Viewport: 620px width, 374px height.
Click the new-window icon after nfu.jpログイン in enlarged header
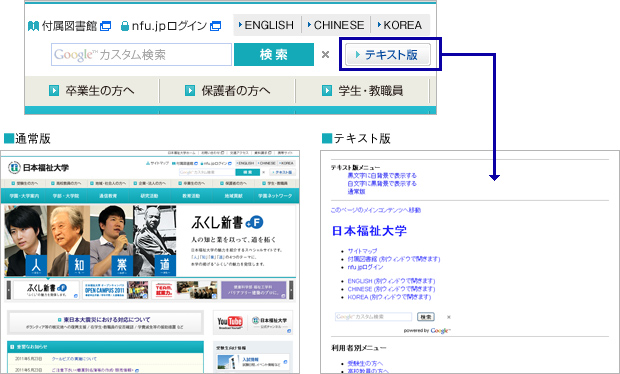[x=215, y=26]
